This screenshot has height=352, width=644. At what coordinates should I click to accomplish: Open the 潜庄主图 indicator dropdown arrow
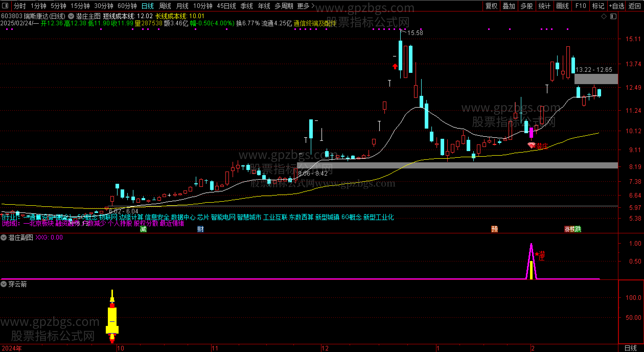(x=71, y=16)
